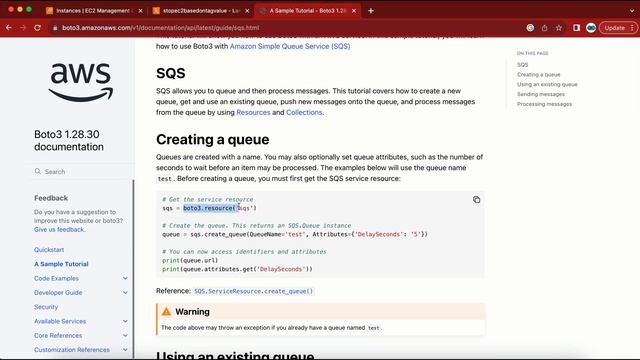Click the browser forward arrow
Image resolution: width=640 pixels, height=360 pixels.
click(23, 28)
